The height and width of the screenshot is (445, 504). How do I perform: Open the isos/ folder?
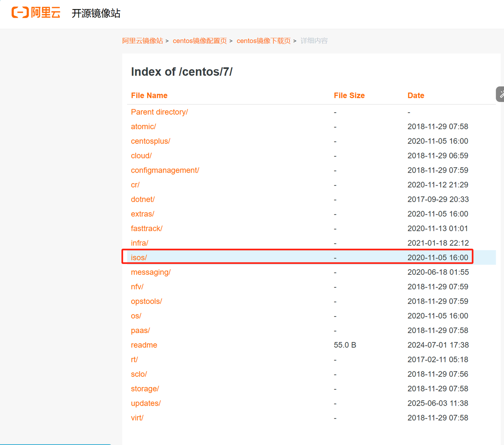click(139, 258)
